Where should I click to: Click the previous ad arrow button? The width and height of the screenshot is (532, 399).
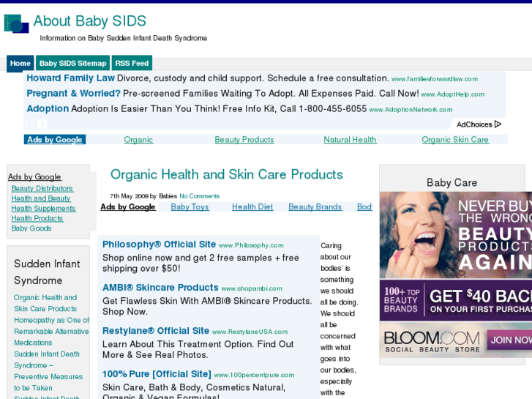click(30, 124)
